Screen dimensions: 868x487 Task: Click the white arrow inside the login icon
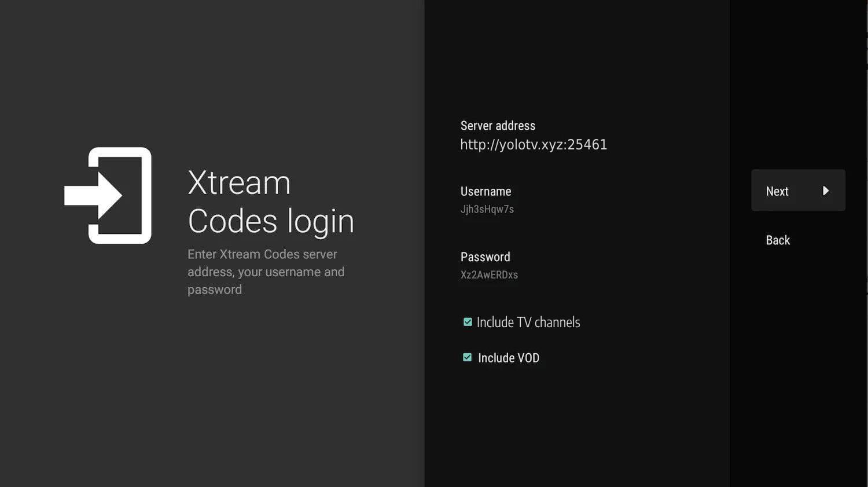tap(93, 196)
